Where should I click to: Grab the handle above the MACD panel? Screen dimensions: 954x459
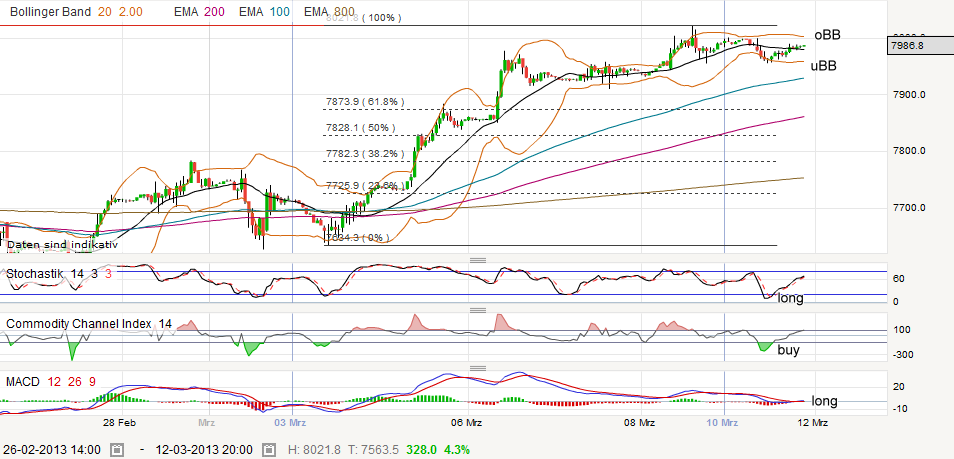(x=478, y=368)
